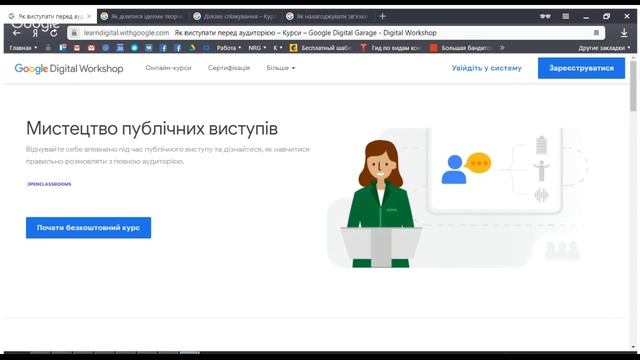Open 'Другие закладки' folder dropdown

(604, 48)
